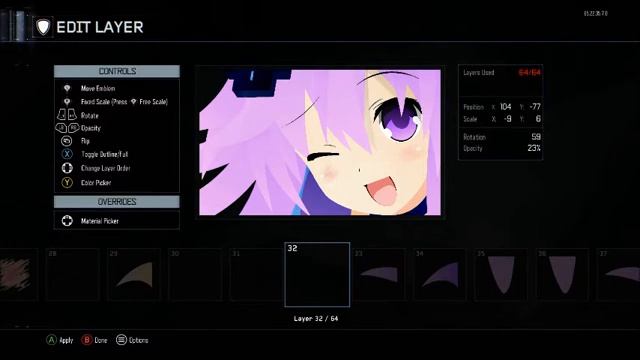Screen dimensions: 640x360
Task: Click the Scale Y value 6
Action: pos(538,119)
